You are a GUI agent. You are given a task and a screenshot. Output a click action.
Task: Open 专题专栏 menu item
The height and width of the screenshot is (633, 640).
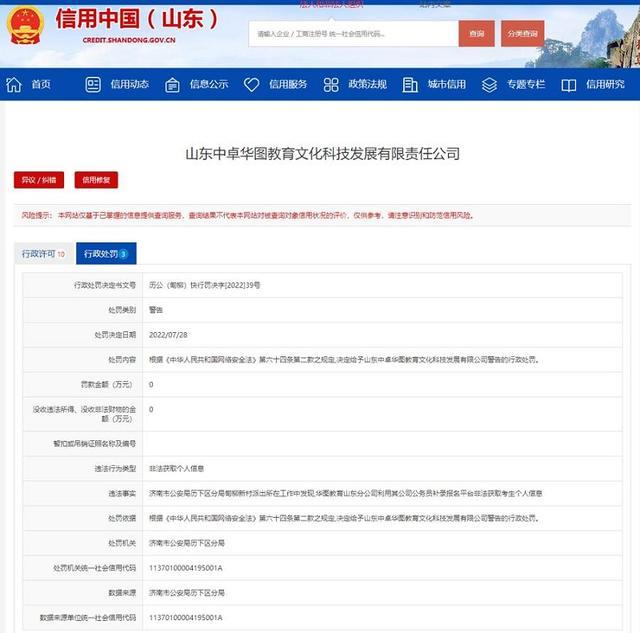coord(526,84)
